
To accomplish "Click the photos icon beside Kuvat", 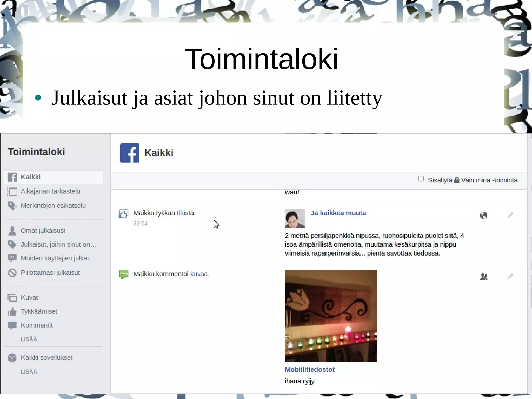I will tap(12, 298).
